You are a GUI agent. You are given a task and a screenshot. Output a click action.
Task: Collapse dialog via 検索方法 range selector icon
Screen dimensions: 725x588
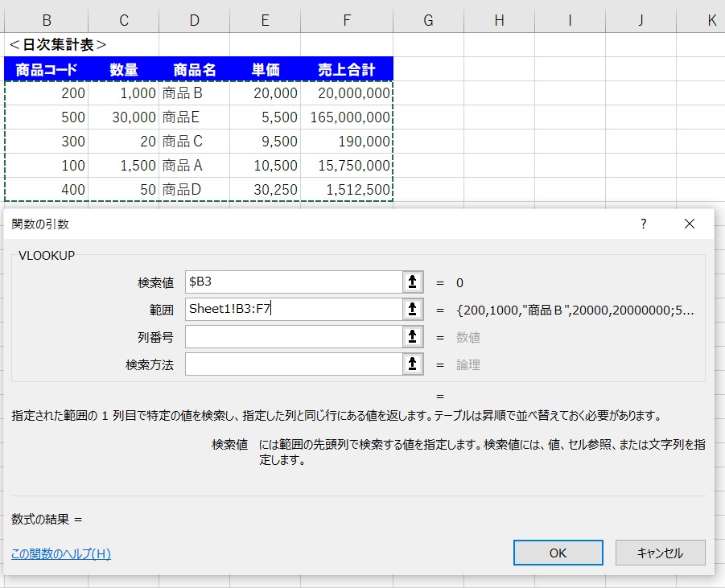click(x=413, y=364)
